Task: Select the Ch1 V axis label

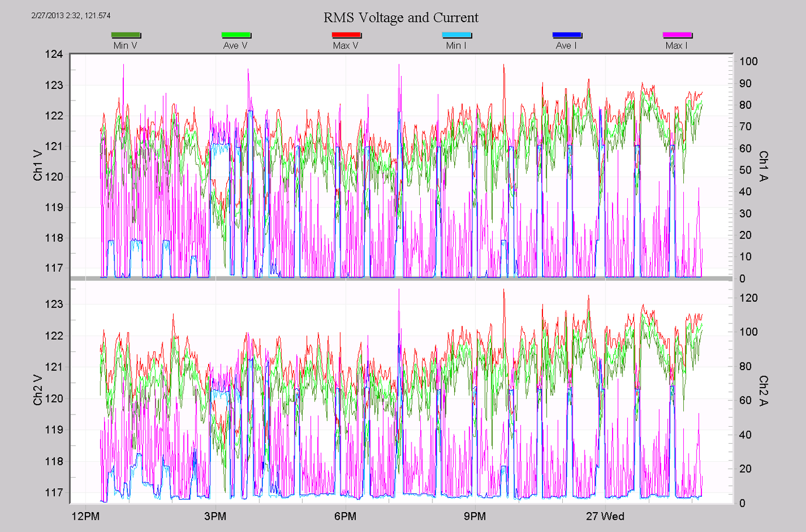Action: (x=38, y=165)
